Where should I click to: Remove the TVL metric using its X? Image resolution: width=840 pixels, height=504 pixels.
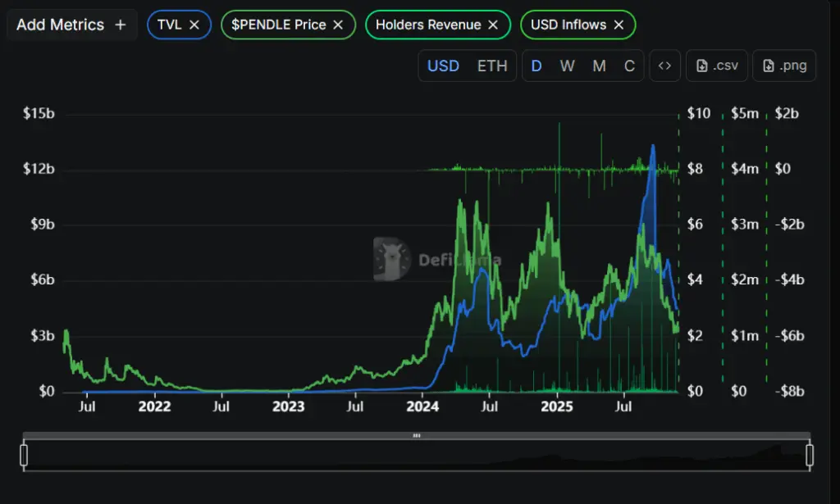click(x=194, y=25)
